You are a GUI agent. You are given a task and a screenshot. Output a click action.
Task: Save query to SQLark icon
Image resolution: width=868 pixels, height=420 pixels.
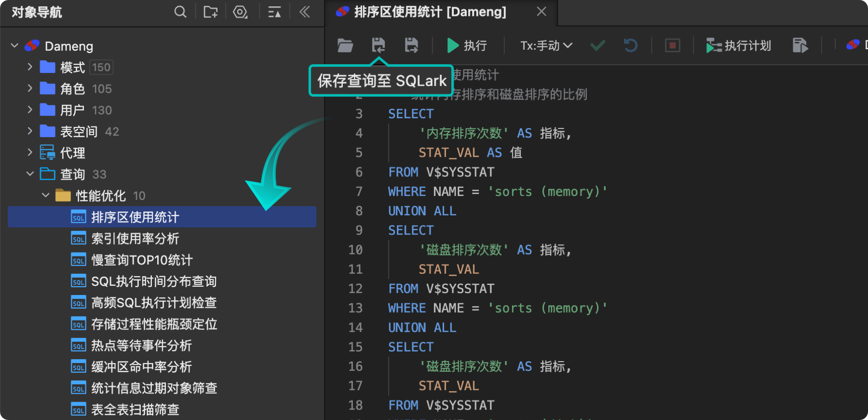click(379, 46)
